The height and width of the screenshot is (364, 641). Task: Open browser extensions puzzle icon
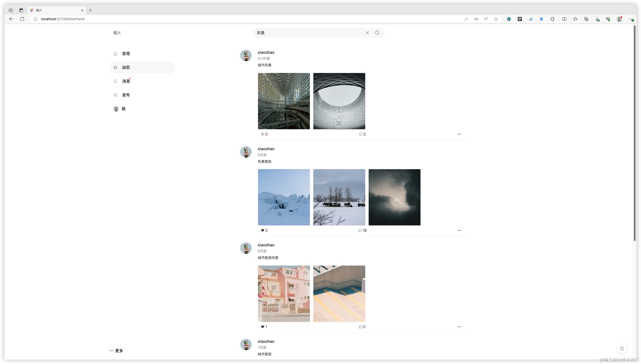(552, 19)
